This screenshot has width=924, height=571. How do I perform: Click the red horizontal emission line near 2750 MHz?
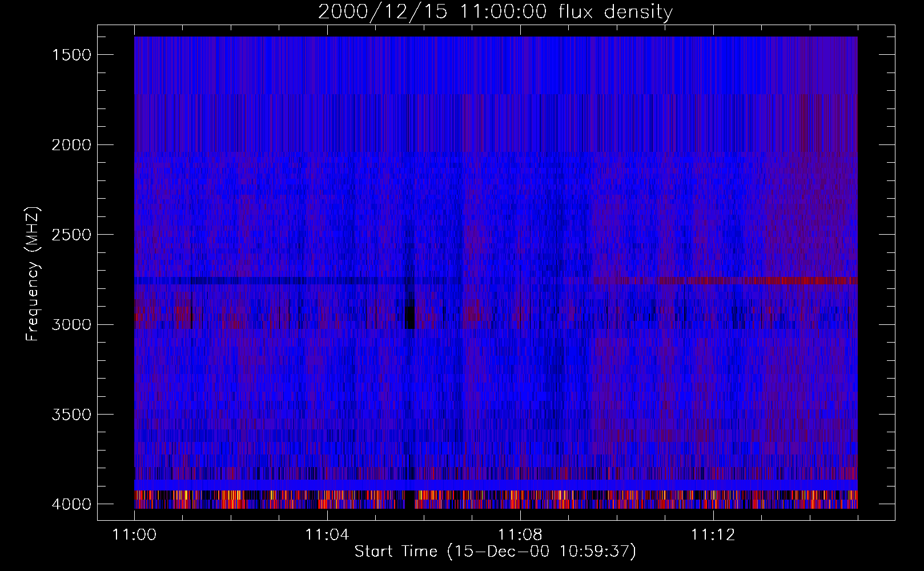725,280
